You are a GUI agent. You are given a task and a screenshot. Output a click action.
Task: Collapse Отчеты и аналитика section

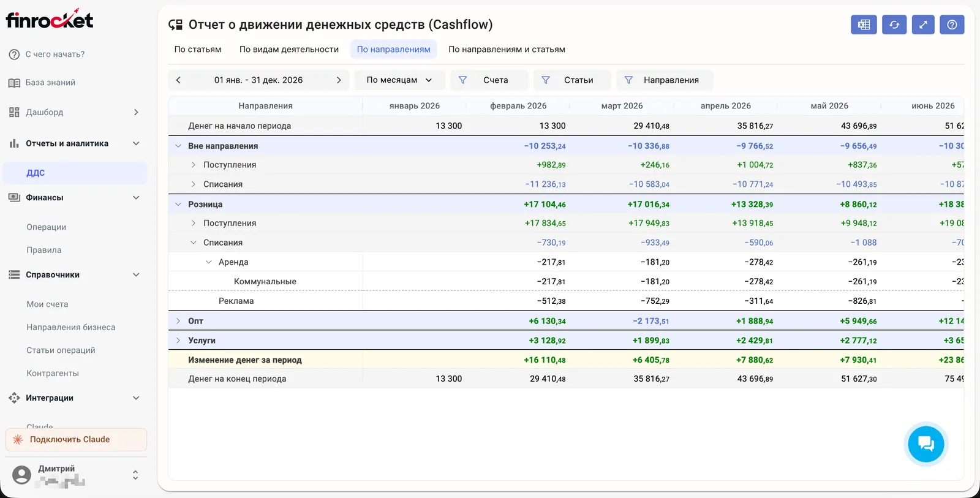pos(73,143)
